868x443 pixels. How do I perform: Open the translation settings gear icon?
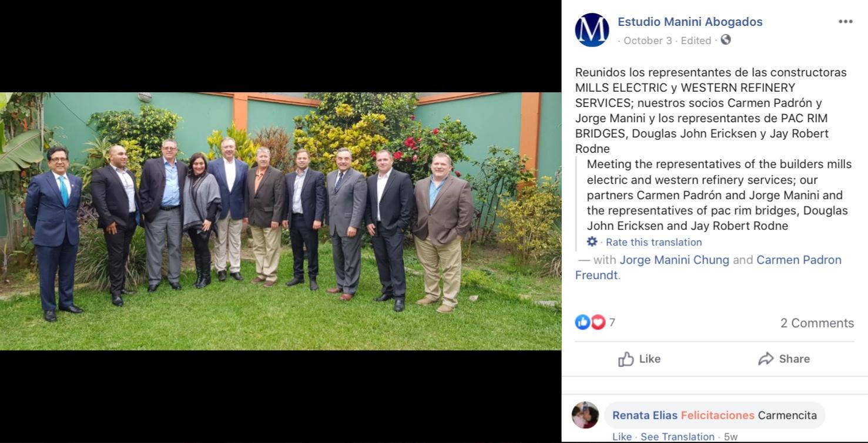(x=592, y=241)
